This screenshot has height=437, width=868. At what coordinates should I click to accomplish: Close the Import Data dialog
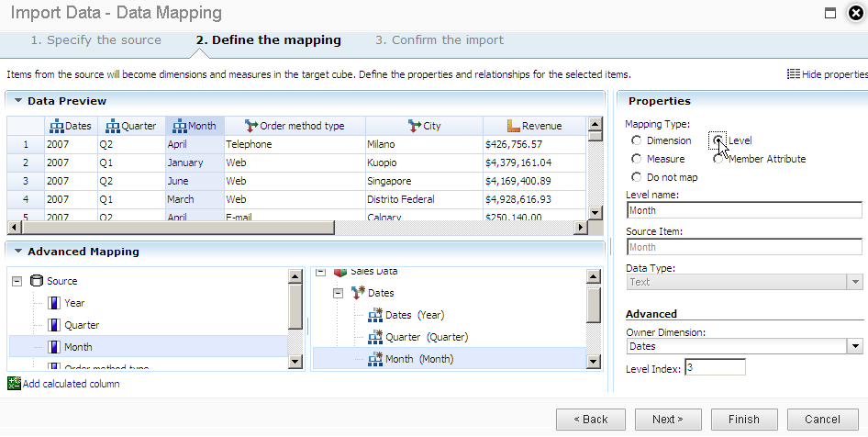click(x=856, y=13)
